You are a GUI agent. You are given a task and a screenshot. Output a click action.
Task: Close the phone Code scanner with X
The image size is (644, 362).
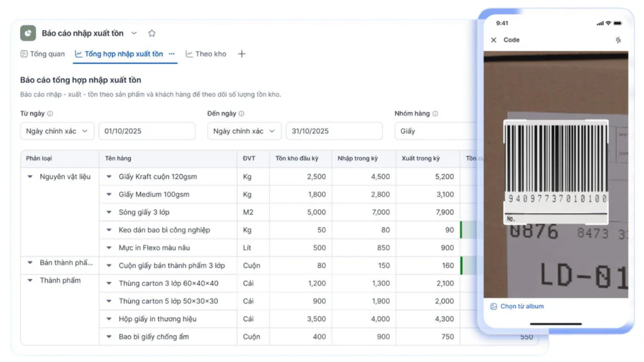point(494,40)
